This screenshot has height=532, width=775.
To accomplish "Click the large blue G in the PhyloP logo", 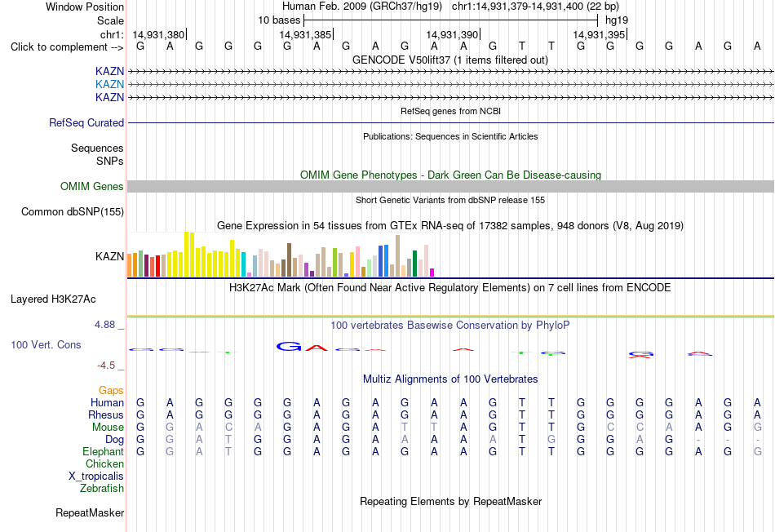I will pyautogui.click(x=289, y=346).
